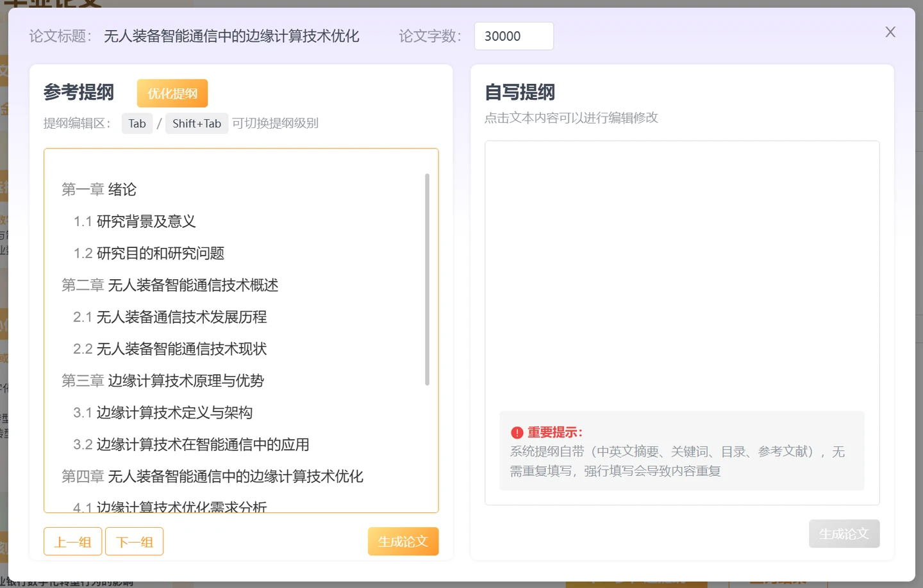Select outline item 1.1 研究背景及意义
Viewport: 923px width, 588px height.
tap(135, 222)
